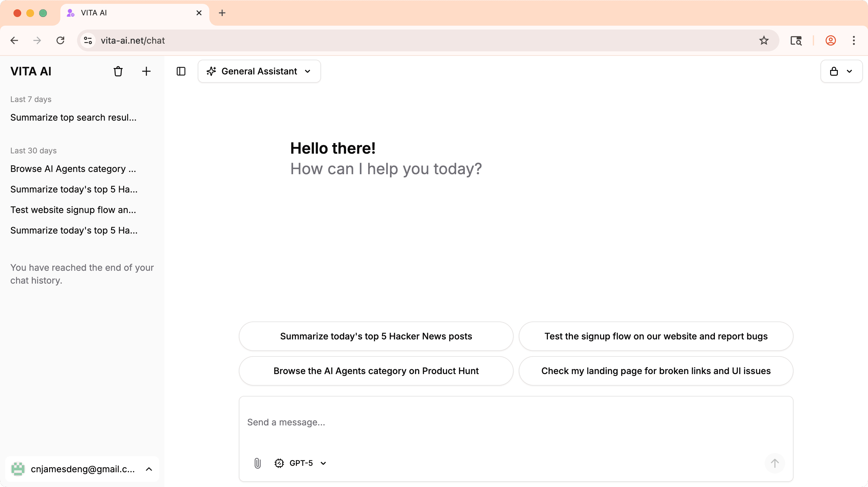Click the suggestion to check landing page issues

(x=655, y=371)
